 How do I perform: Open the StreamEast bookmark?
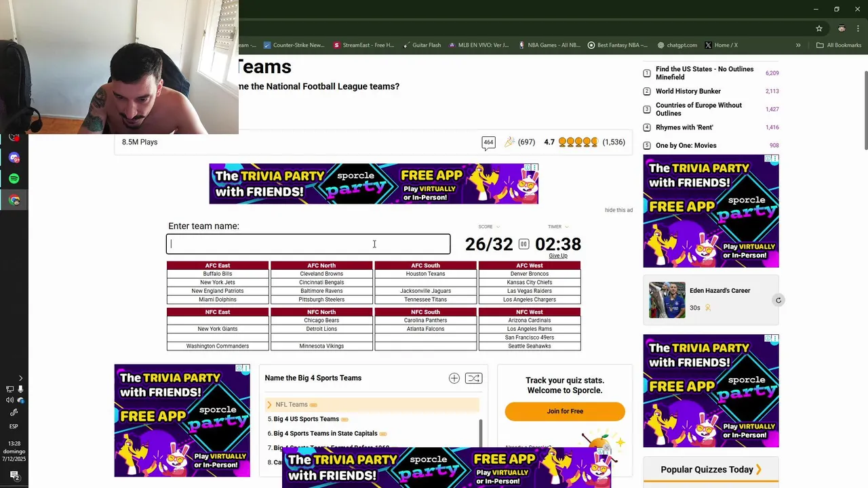(x=364, y=45)
